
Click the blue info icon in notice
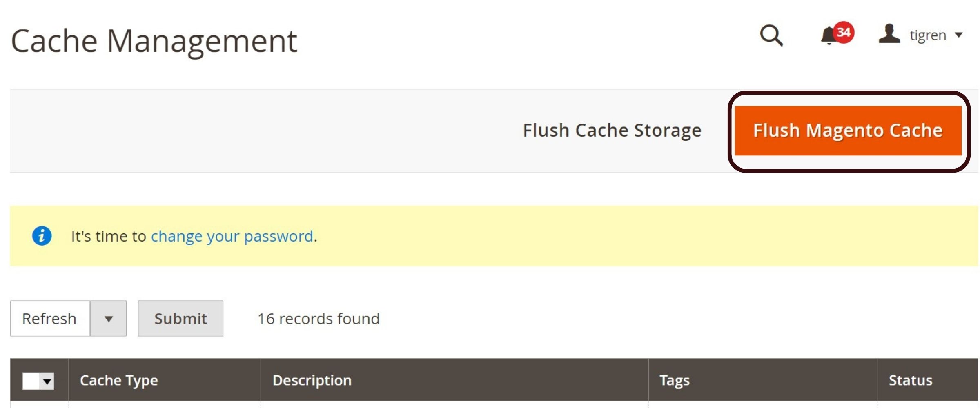pos(42,236)
